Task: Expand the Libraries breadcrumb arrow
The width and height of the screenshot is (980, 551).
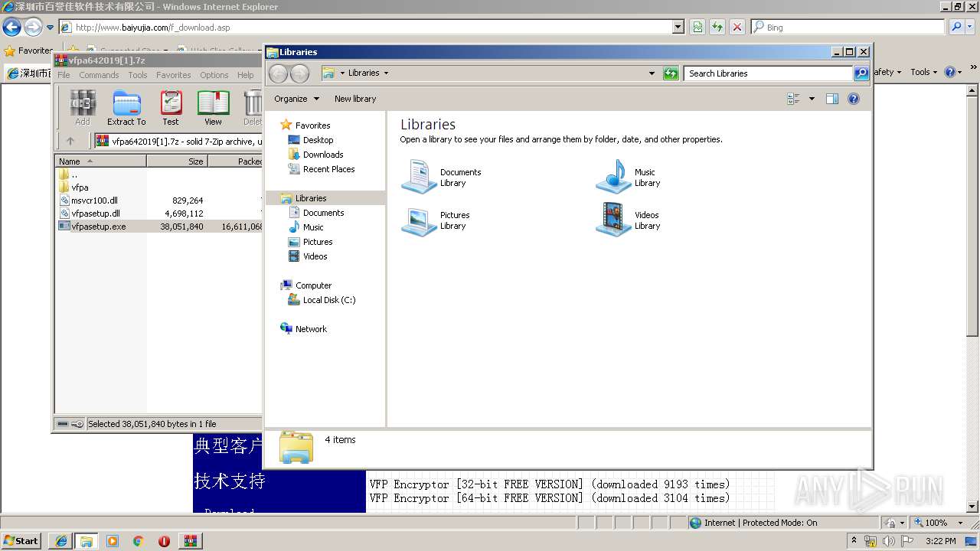Action: (x=386, y=73)
